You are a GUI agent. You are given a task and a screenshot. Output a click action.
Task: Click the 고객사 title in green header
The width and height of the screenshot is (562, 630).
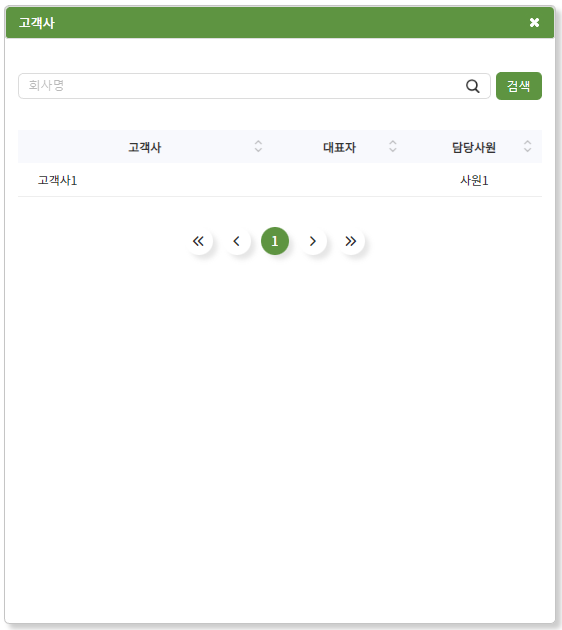[x=37, y=22]
